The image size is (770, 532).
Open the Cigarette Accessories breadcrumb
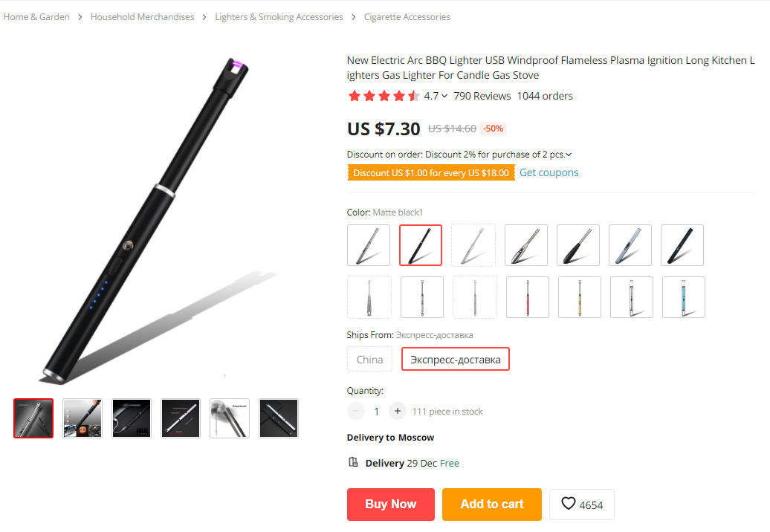pyautogui.click(x=407, y=16)
